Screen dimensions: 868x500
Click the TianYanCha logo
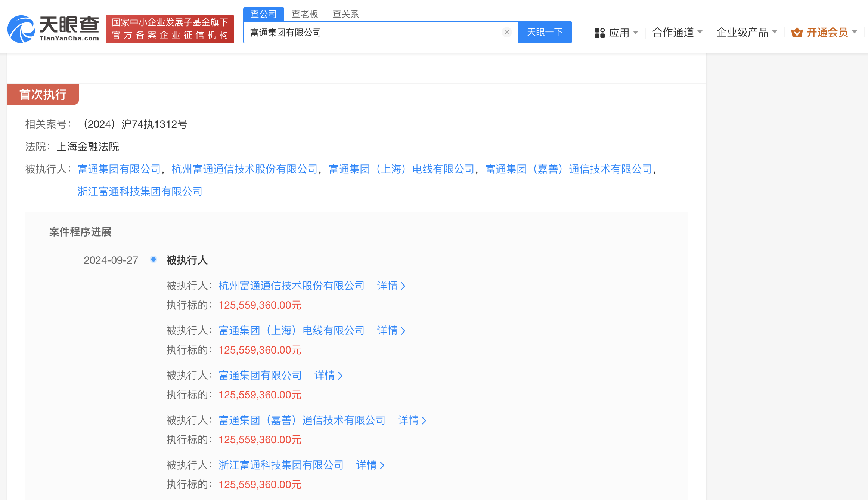(x=53, y=29)
